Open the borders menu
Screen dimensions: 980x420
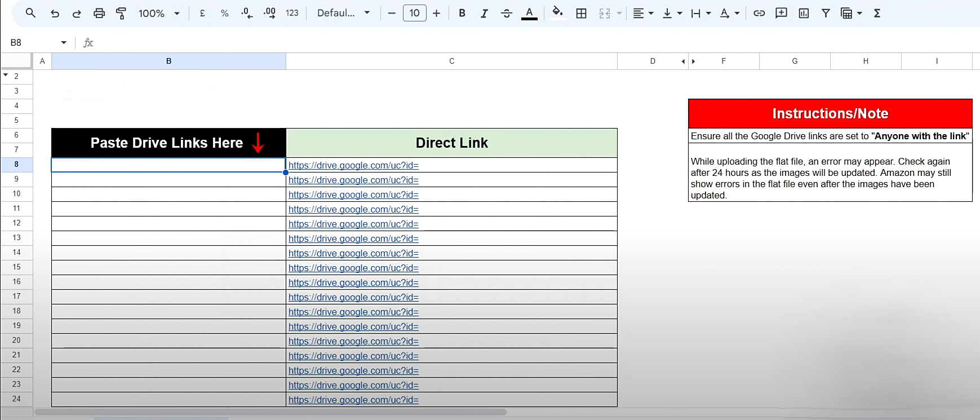coord(581,13)
